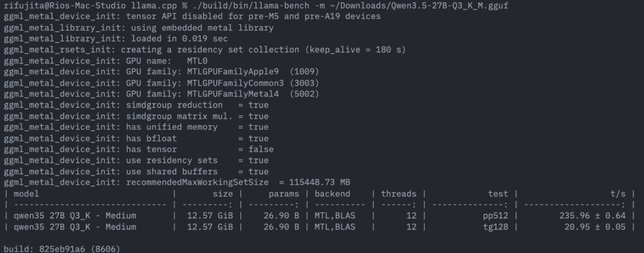This screenshot has width=644, height=253.
Task: Click the rifujita@Rios-Mac-Studio prompt text
Action: click(x=60, y=6)
